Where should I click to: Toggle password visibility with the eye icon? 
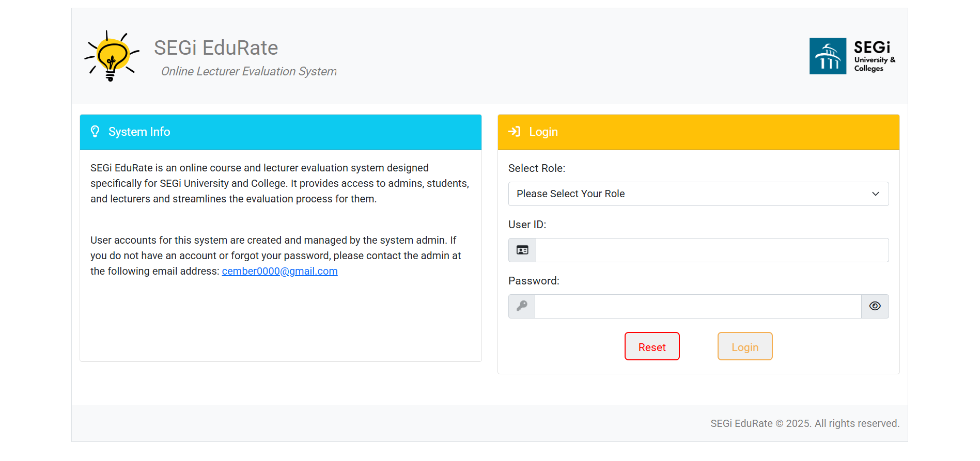pos(875,306)
